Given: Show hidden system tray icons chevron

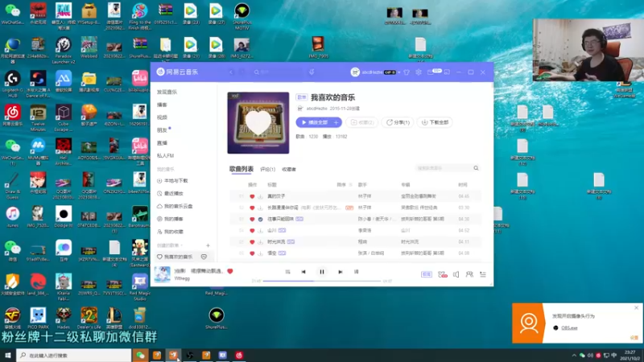Looking at the screenshot, I should [574, 356].
